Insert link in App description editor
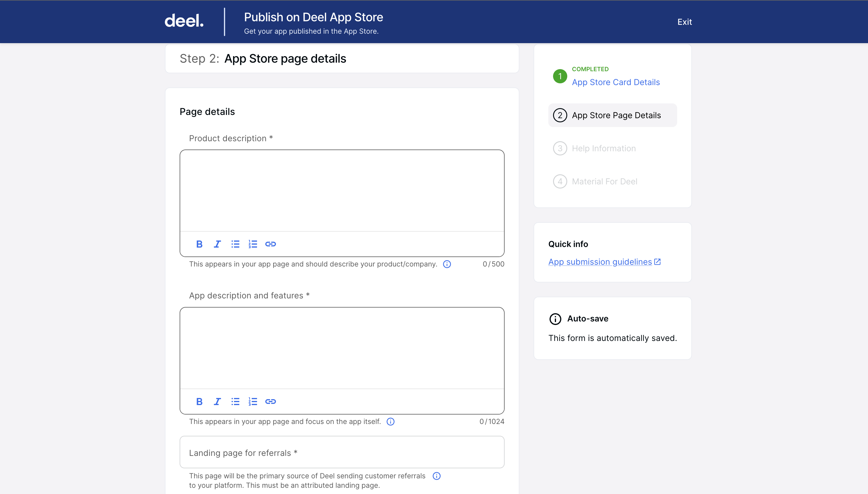The width and height of the screenshot is (868, 494). pos(270,401)
